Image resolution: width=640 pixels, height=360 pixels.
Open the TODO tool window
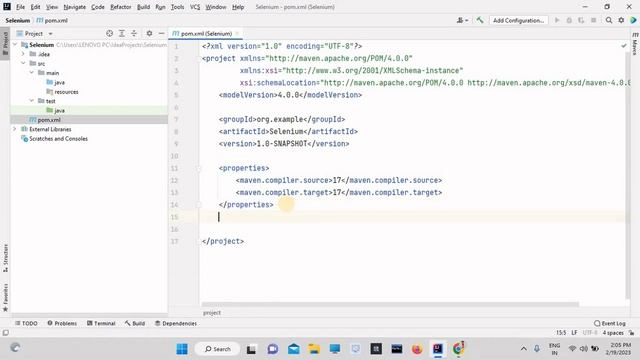point(26,323)
